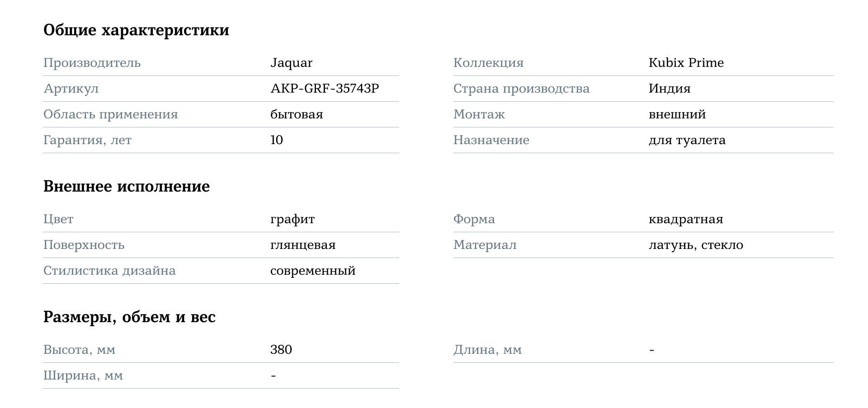
Task: Click the "Ширина, мм" label
Action: 83,375
